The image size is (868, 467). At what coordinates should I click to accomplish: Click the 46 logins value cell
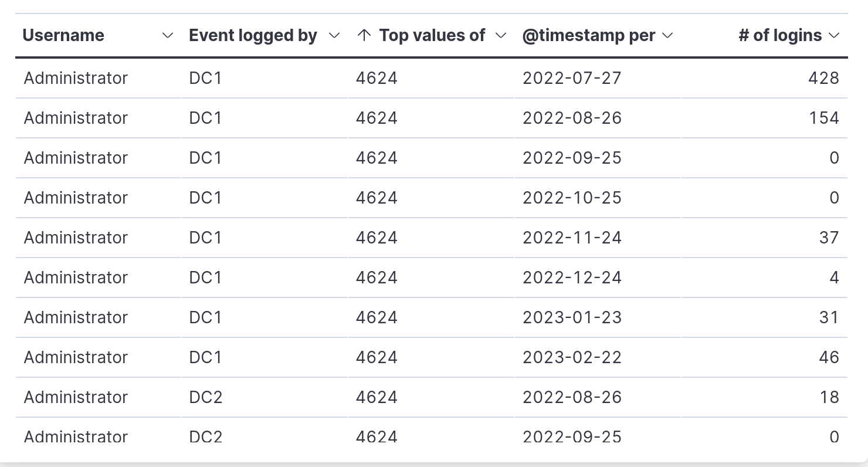[764, 357]
